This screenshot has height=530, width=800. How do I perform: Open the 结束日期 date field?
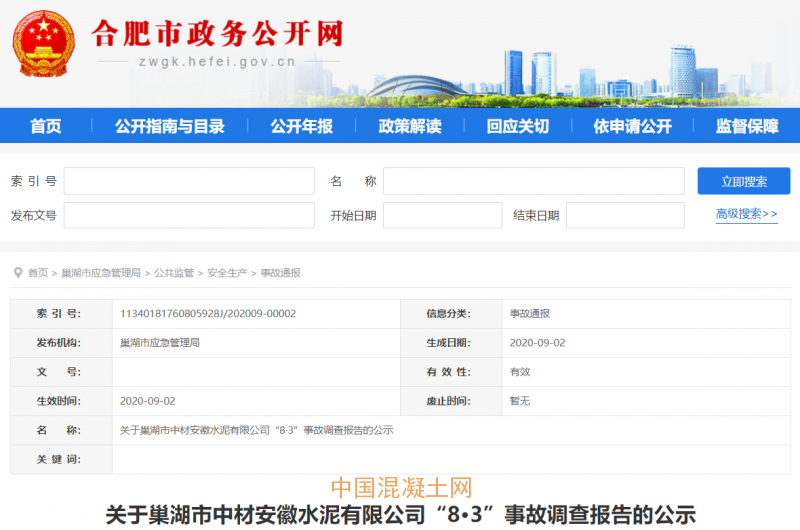pyautogui.click(x=625, y=215)
